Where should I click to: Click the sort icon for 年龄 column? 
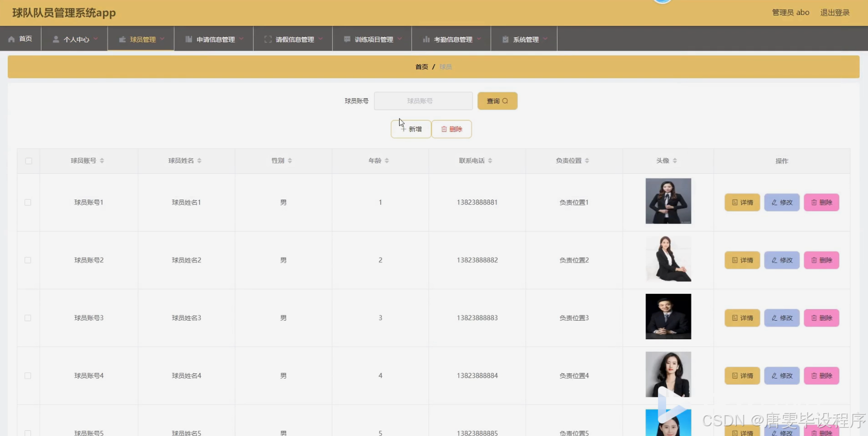(x=387, y=161)
